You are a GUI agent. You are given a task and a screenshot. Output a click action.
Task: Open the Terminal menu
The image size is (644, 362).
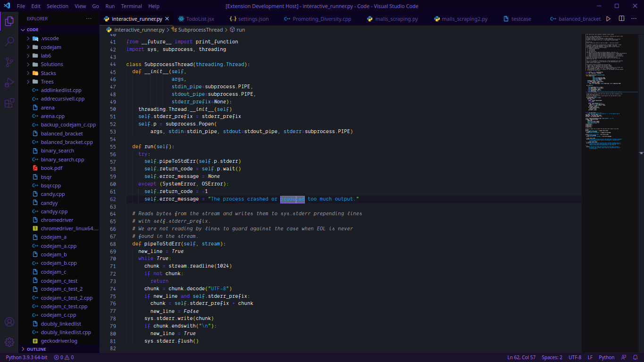pyautogui.click(x=131, y=6)
